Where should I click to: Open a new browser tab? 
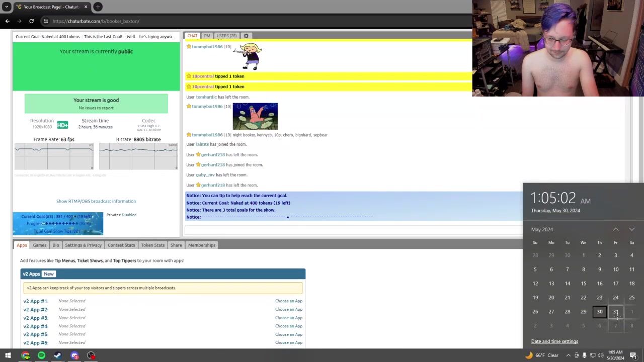pos(98,7)
